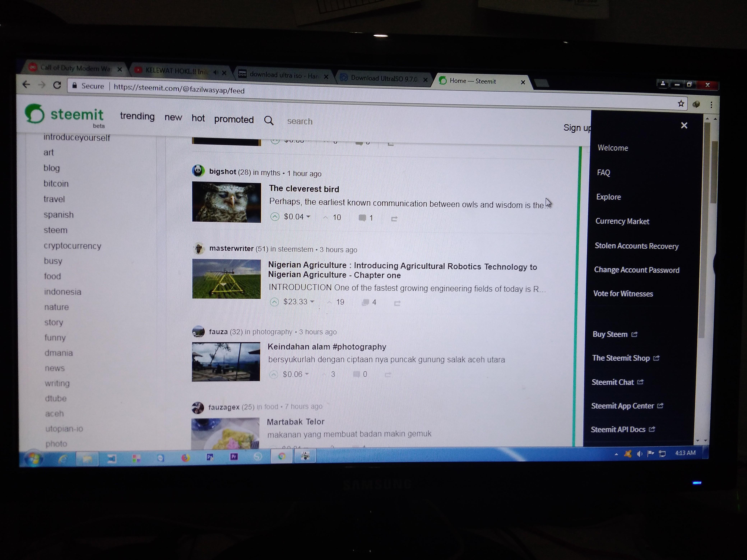Screen dimensions: 747x560
Task: Open the trending feed
Action: click(x=137, y=116)
